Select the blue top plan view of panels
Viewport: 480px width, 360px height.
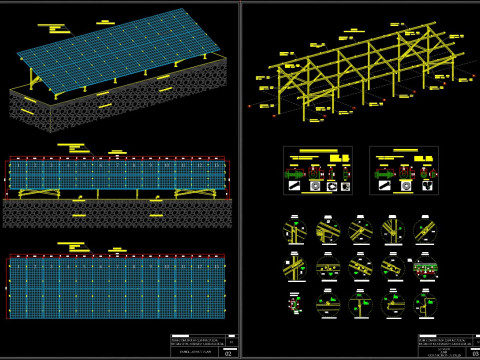click(x=117, y=288)
